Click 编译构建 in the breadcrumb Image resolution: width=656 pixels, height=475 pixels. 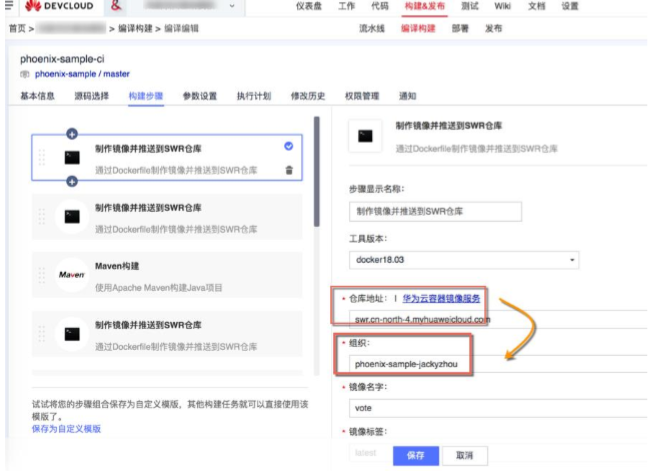pyautogui.click(x=135, y=28)
